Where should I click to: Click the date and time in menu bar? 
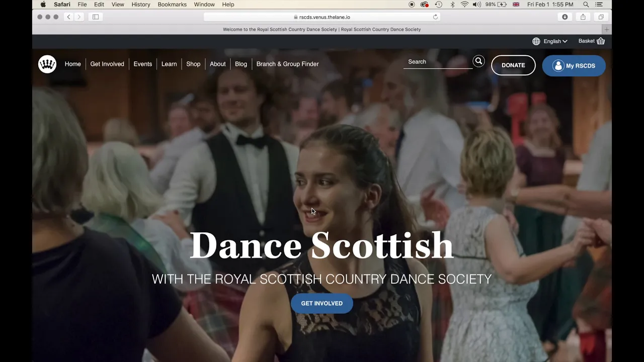[x=550, y=5]
